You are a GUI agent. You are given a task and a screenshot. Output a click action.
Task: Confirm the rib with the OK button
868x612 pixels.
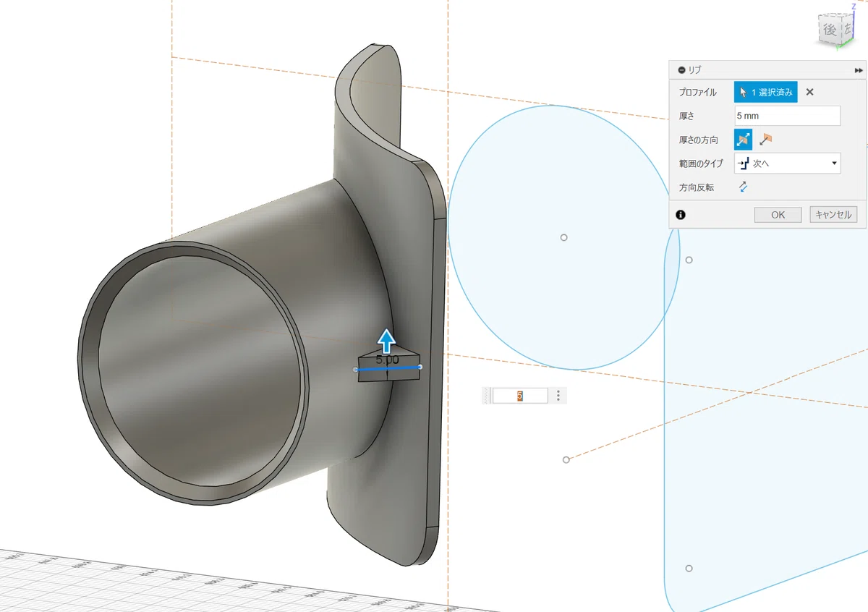pyautogui.click(x=778, y=215)
